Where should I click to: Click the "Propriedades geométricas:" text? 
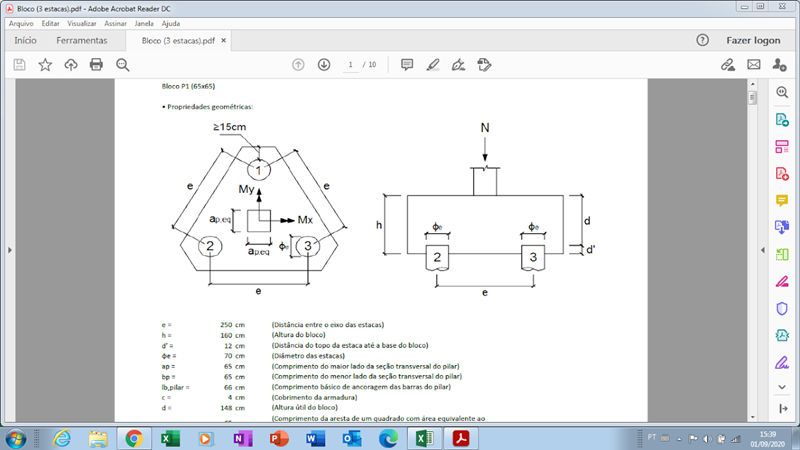point(210,107)
